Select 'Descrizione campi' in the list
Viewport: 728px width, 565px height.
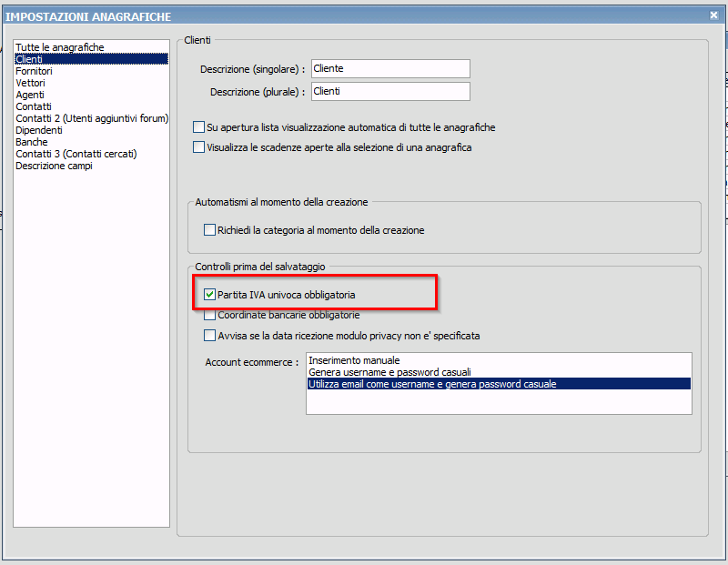[x=54, y=166]
